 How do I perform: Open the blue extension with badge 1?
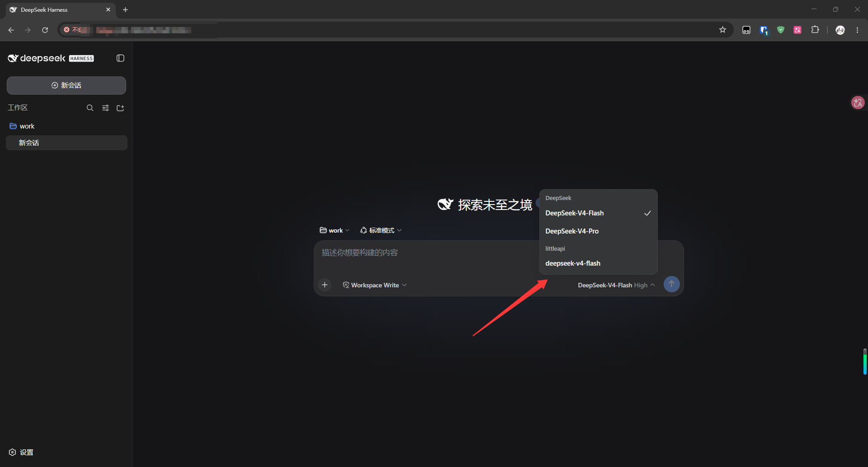[x=764, y=30]
